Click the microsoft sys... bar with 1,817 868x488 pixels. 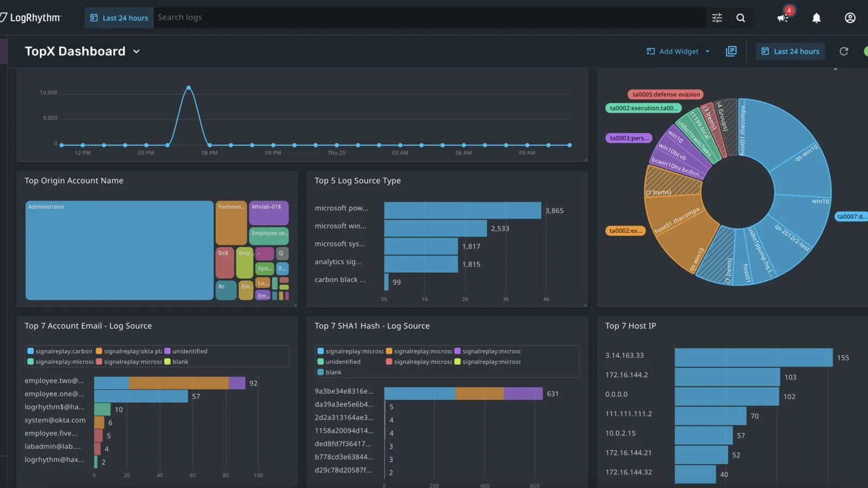pos(421,246)
